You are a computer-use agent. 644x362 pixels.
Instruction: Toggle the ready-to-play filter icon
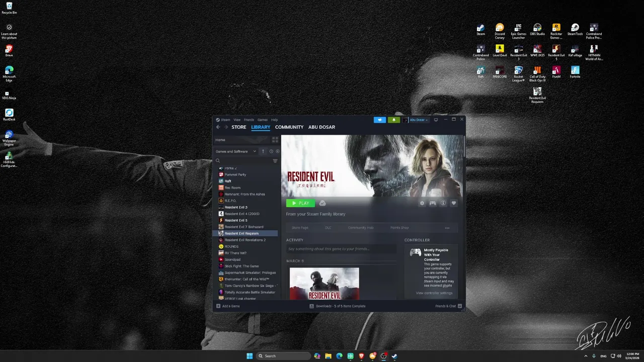(x=277, y=151)
